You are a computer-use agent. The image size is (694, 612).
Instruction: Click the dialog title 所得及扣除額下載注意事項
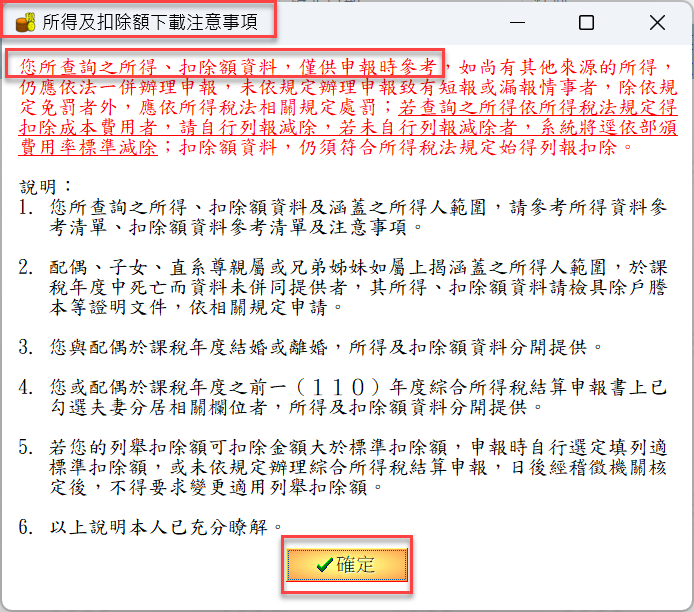pos(150,22)
